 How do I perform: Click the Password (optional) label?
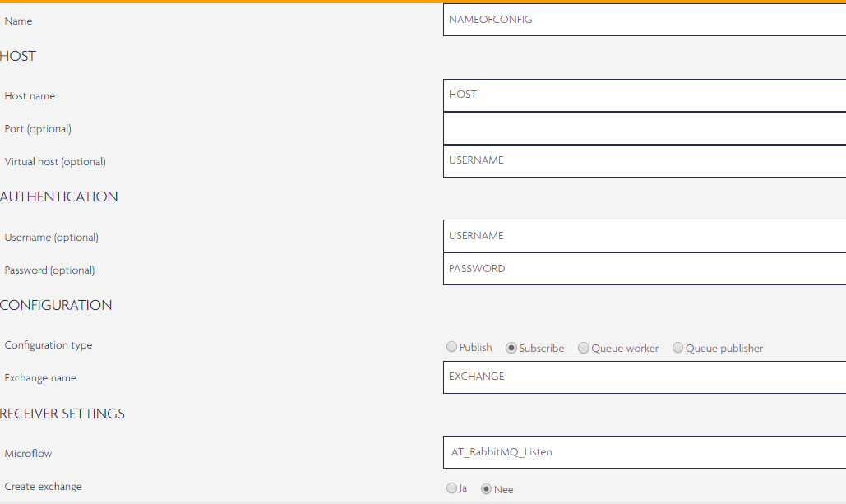(x=49, y=270)
